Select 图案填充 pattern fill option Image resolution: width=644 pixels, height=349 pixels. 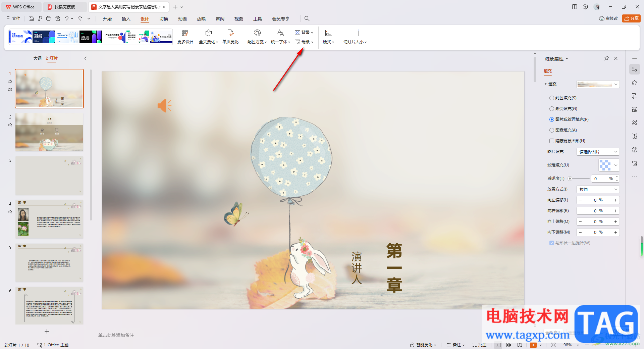click(563, 130)
